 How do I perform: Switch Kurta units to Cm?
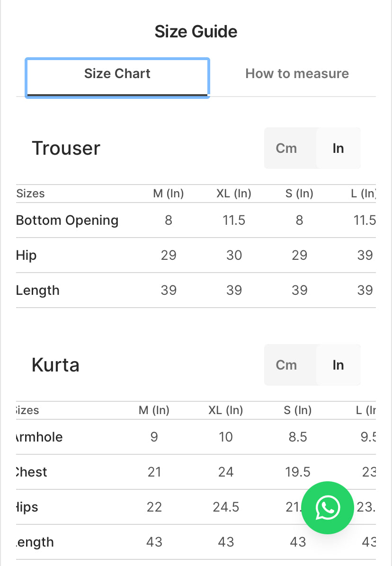[x=286, y=365]
